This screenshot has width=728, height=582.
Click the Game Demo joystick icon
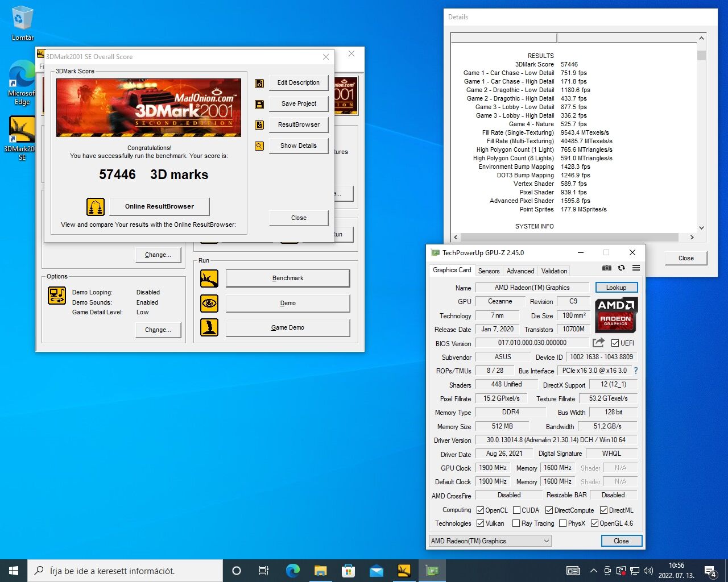[209, 327]
